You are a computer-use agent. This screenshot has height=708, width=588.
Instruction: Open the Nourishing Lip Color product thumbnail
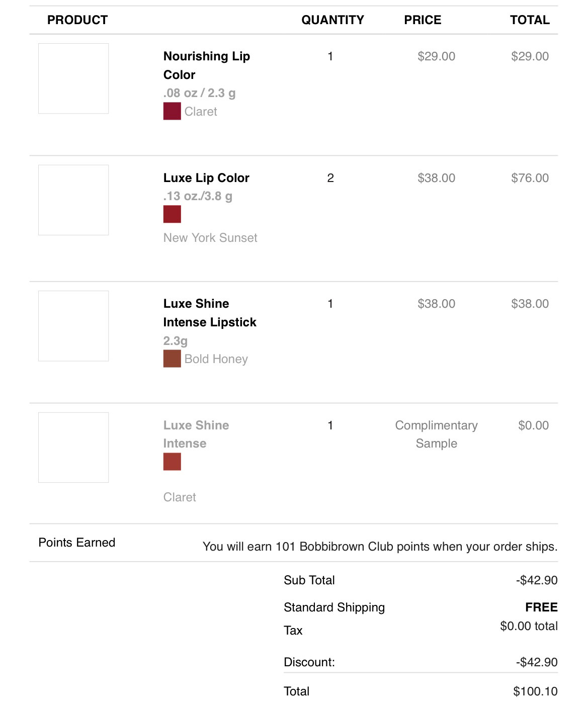[x=73, y=78]
